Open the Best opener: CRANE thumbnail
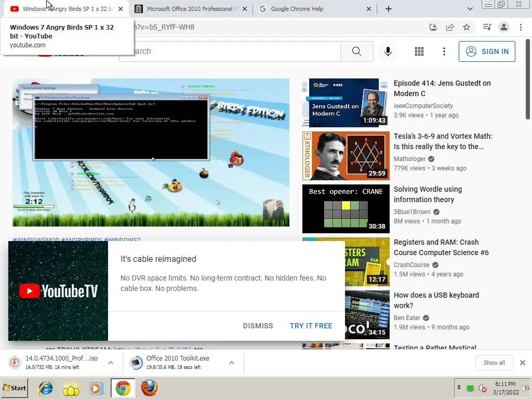The height and width of the screenshot is (399, 532). pyautogui.click(x=345, y=209)
